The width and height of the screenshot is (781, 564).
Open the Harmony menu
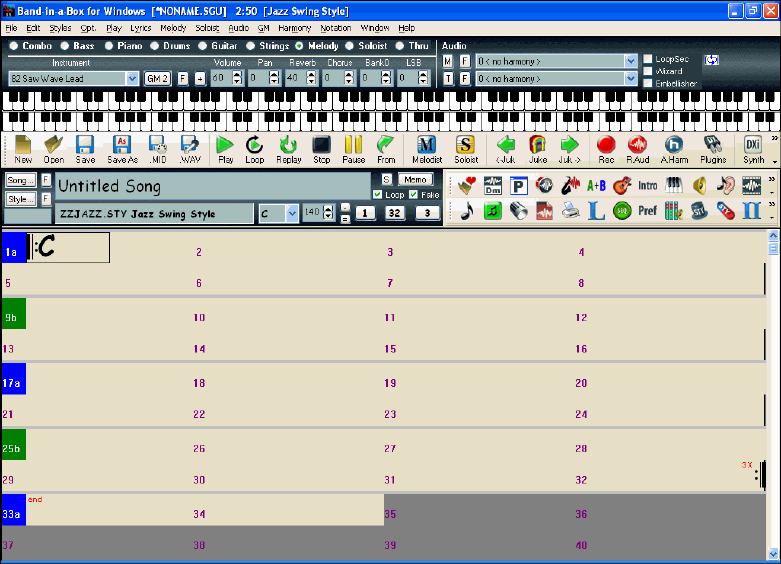294,28
